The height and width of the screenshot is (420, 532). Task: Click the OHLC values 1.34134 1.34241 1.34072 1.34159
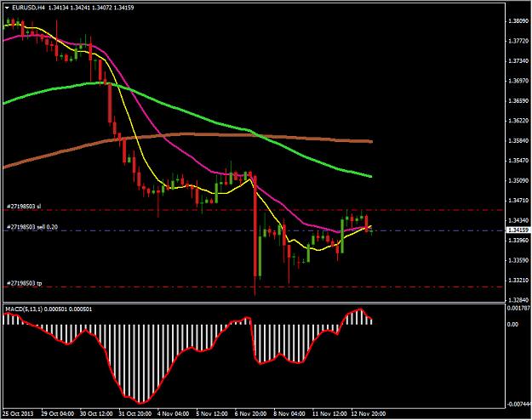coord(91,8)
